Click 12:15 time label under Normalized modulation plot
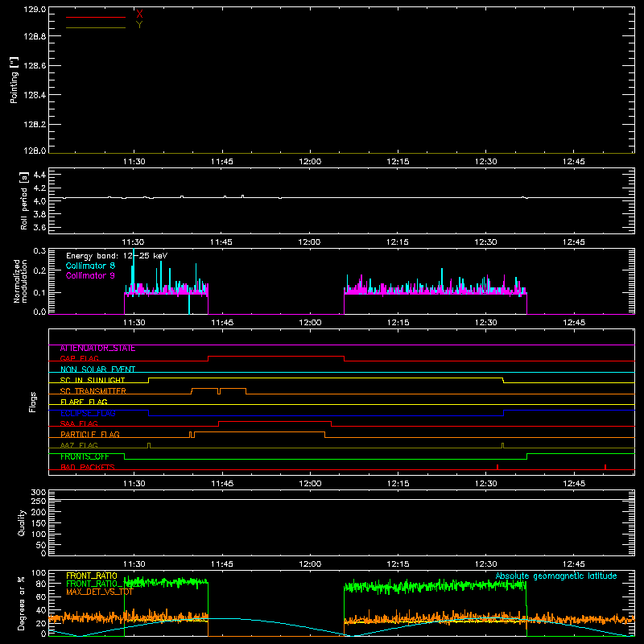The height and width of the screenshot is (644, 644). click(x=398, y=323)
